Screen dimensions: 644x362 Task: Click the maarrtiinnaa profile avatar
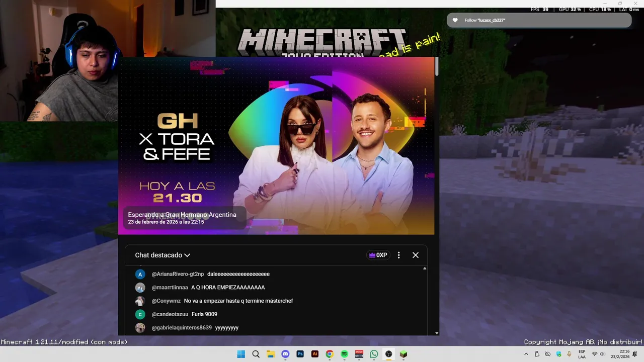(x=140, y=288)
